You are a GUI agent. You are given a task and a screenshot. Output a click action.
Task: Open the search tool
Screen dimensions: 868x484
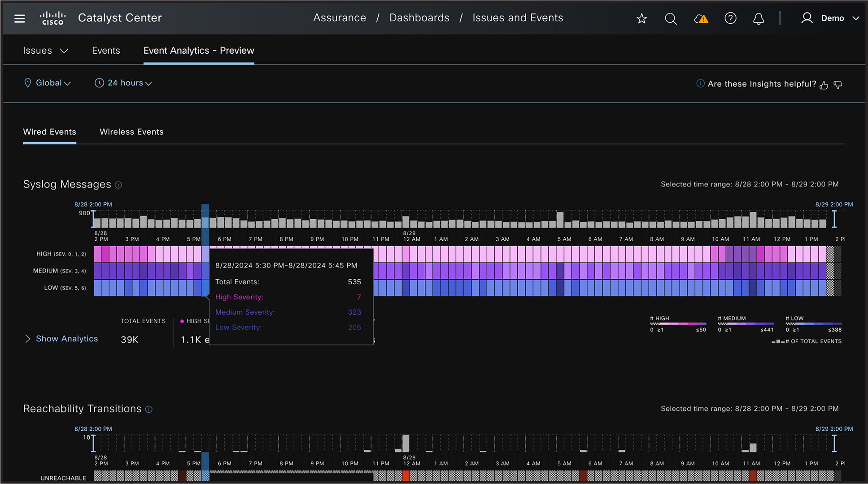click(x=671, y=18)
